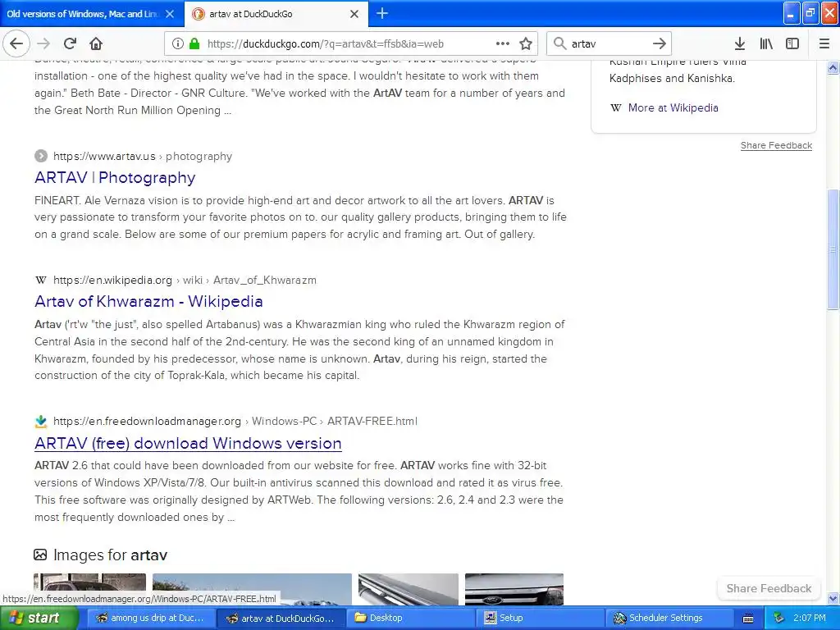The width and height of the screenshot is (840, 630).
Task: Click the Images icon beside 'Images for artav'
Action: [x=40, y=555]
